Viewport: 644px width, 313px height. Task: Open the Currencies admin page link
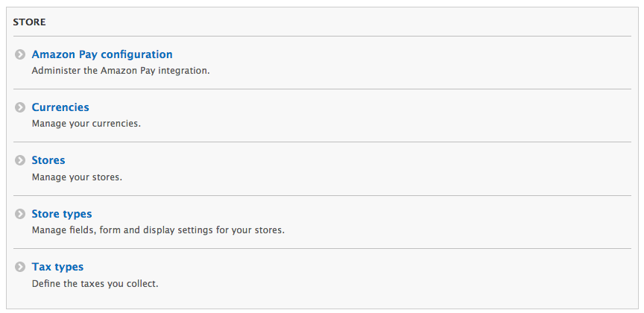click(60, 107)
